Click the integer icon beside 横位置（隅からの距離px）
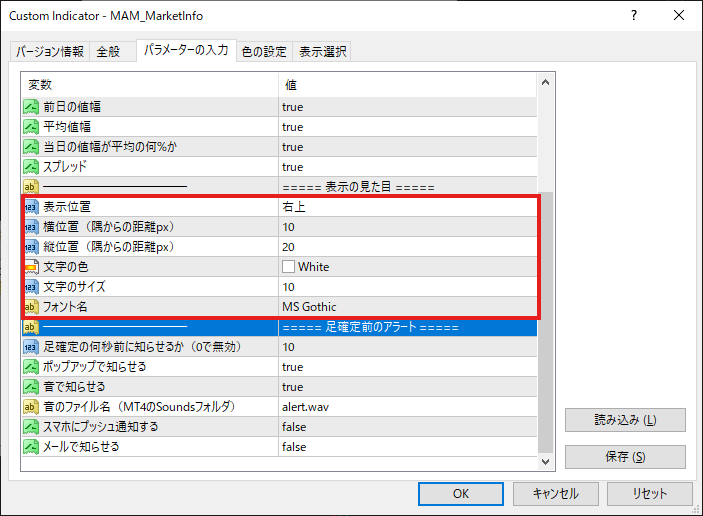The height and width of the screenshot is (516, 703). tap(31, 227)
